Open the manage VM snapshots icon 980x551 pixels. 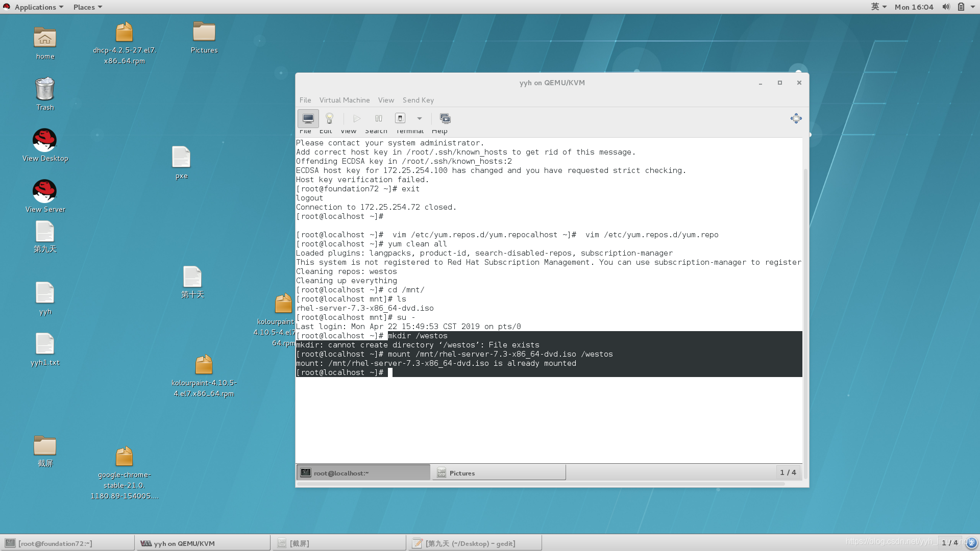(x=445, y=118)
